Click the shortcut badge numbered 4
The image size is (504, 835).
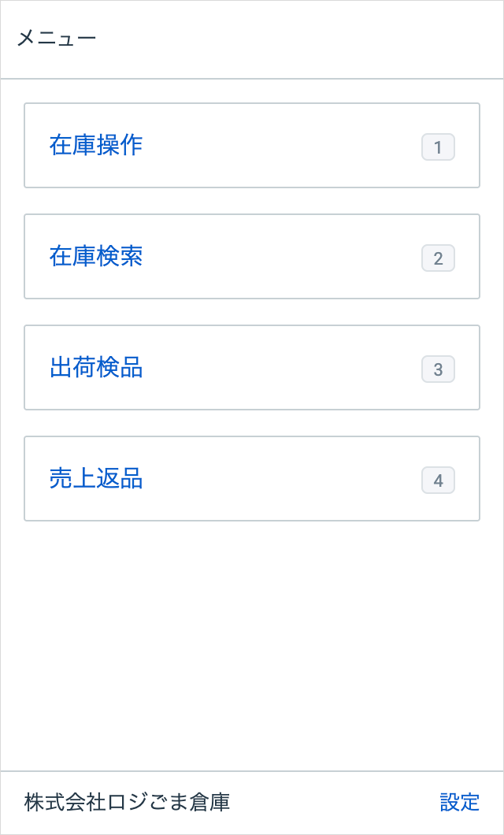click(438, 481)
